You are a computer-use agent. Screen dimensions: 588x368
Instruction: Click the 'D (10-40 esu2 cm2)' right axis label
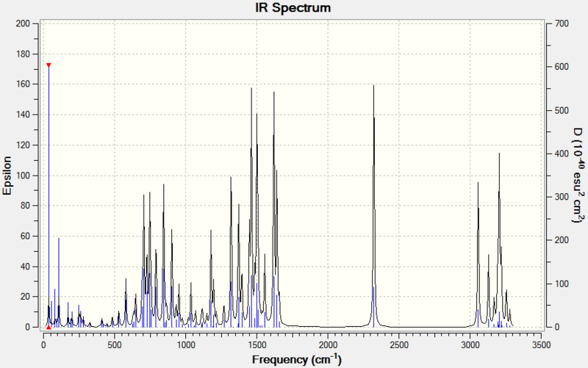(x=578, y=175)
